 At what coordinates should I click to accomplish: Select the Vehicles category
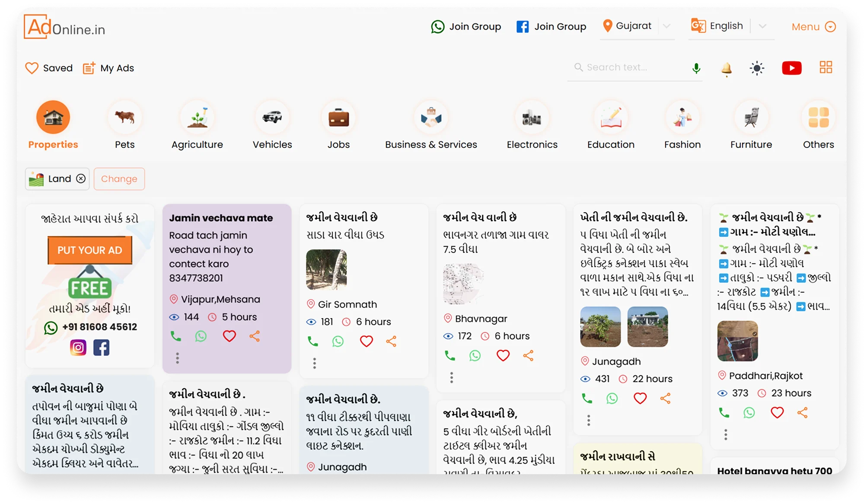click(x=272, y=125)
